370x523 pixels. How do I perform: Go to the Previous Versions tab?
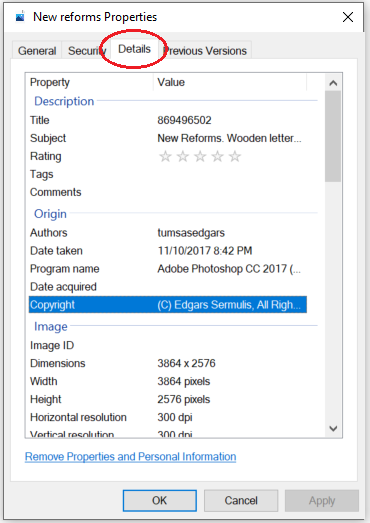(206, 51)
